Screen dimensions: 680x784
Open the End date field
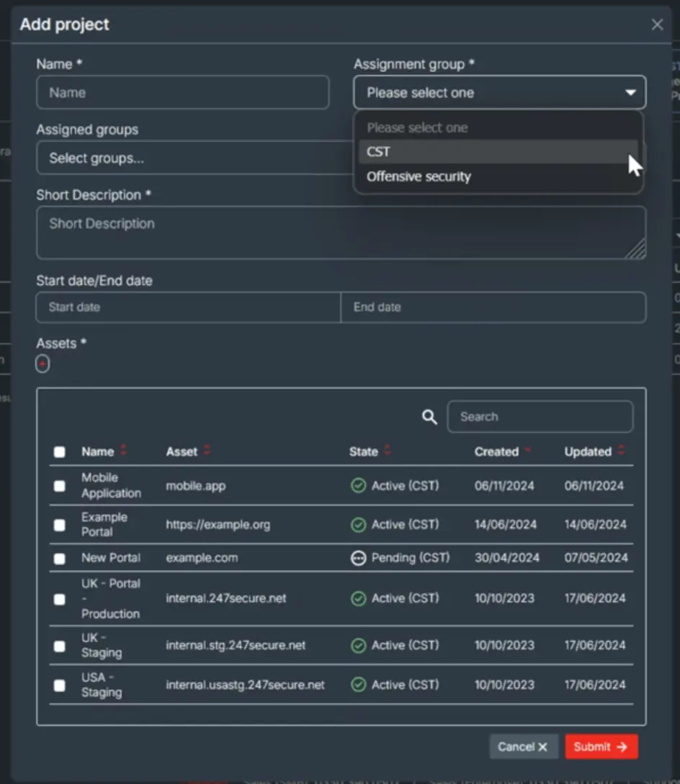point(493,307)
